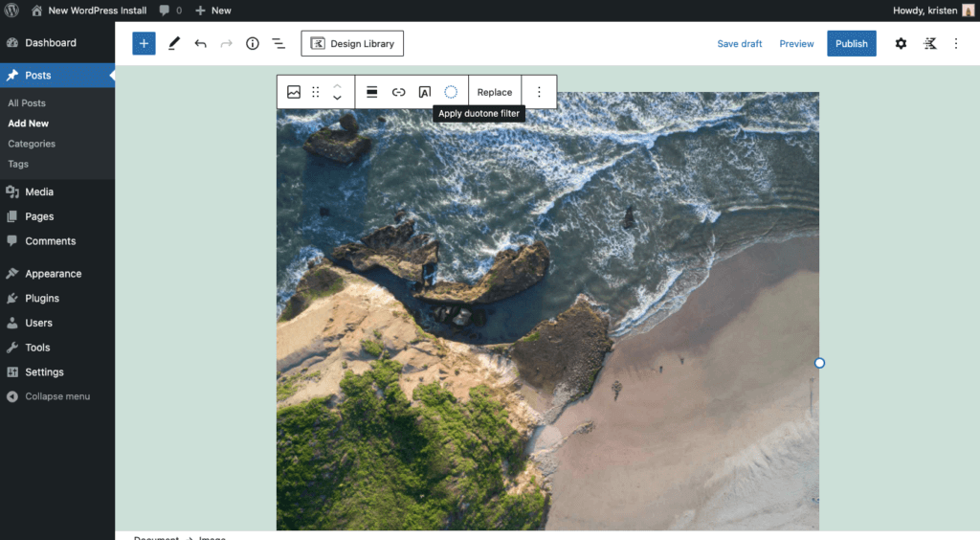Open the image block options menu
This screenshot has width=980, height=540.
(x=539, y=92)
